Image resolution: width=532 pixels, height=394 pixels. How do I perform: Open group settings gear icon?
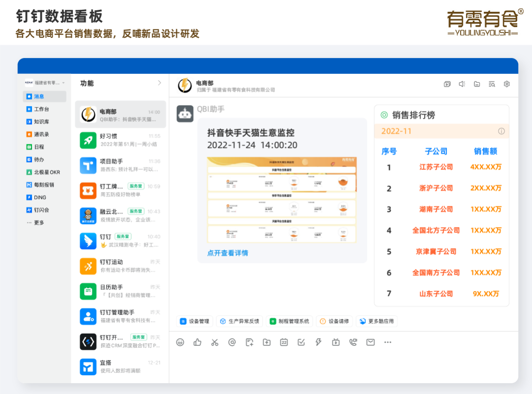point(506,84)
